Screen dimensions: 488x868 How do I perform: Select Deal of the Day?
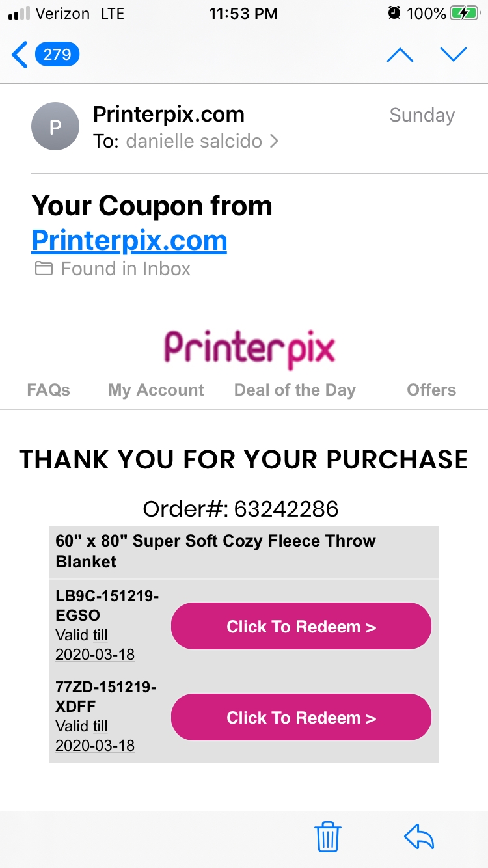[x=294, y=390]
